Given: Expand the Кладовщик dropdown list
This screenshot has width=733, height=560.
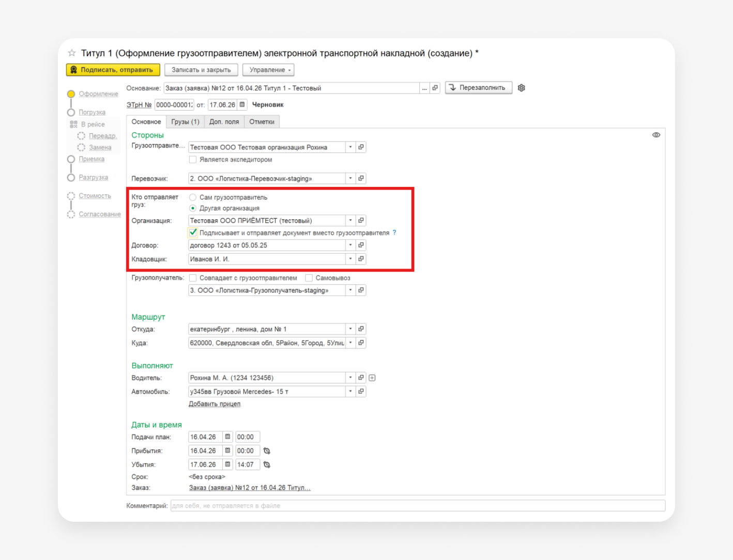Looking at the screenshot, I should tap(350, 259).
